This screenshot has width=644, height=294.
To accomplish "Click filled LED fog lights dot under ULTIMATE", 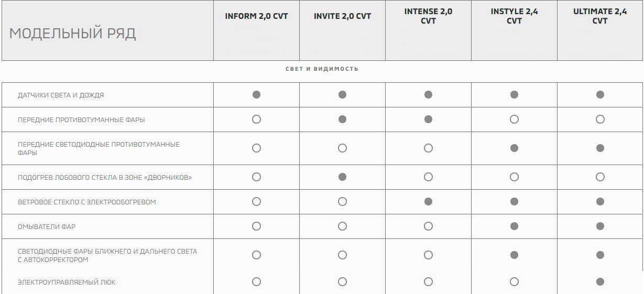I will [600, 148].
